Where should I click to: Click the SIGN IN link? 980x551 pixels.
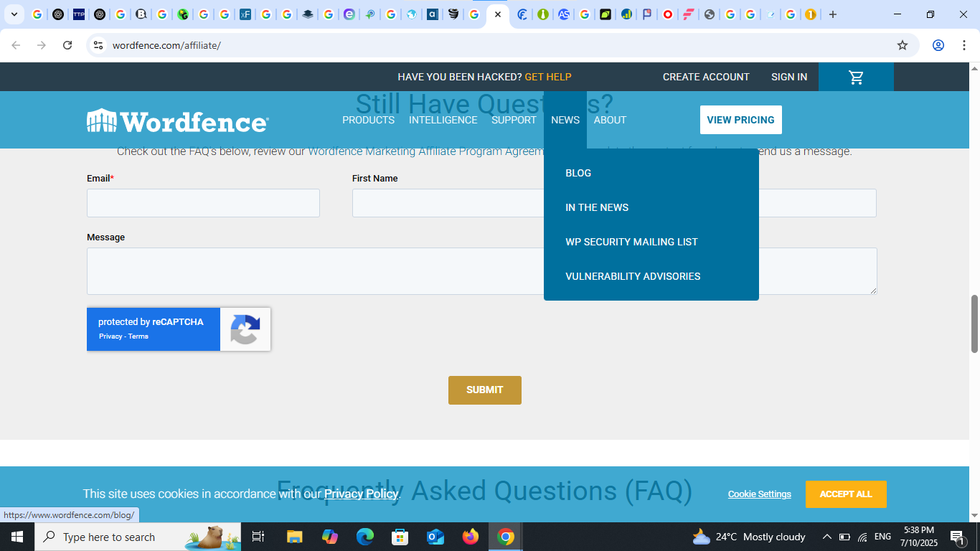coord(789,77)
